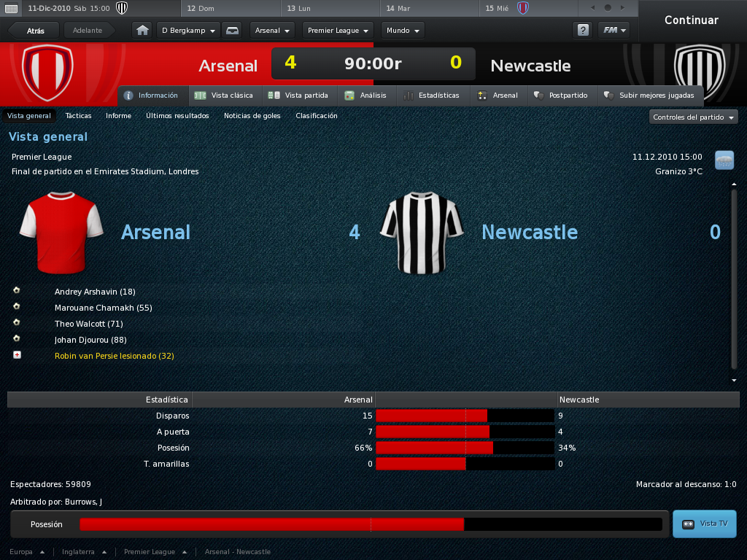This screenshot has height=560, width=747.
Task: Click the home icon in toolbar
Action: (x=142, y=31)
